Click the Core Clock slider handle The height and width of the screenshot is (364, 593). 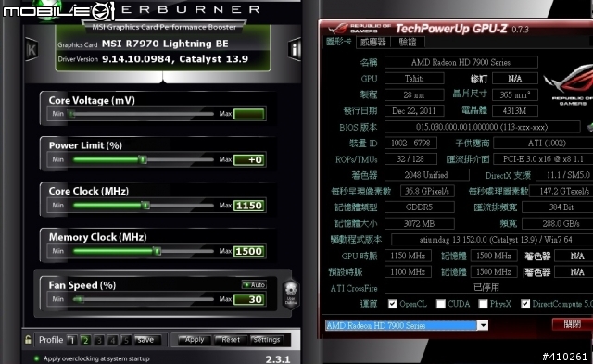(x=145, y=206)
